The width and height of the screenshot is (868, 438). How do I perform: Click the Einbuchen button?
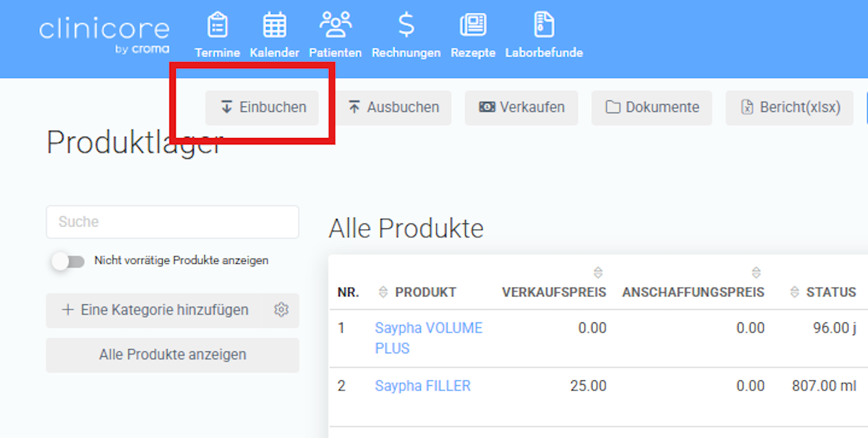point(262,108)
